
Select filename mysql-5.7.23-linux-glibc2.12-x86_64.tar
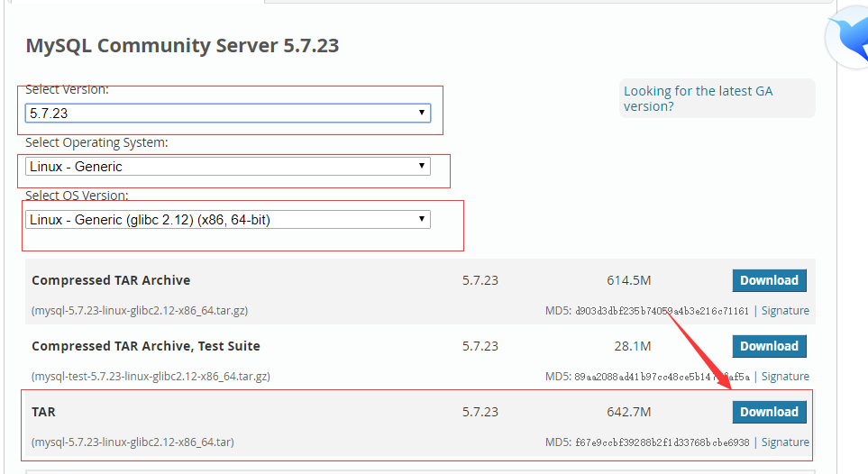tap(132, 442)
